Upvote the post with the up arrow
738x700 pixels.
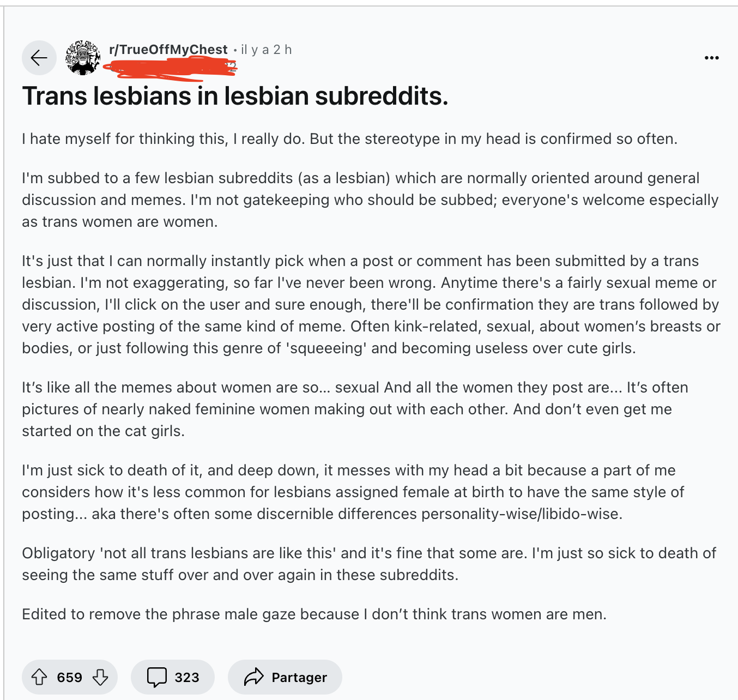(x=39, y=677)
